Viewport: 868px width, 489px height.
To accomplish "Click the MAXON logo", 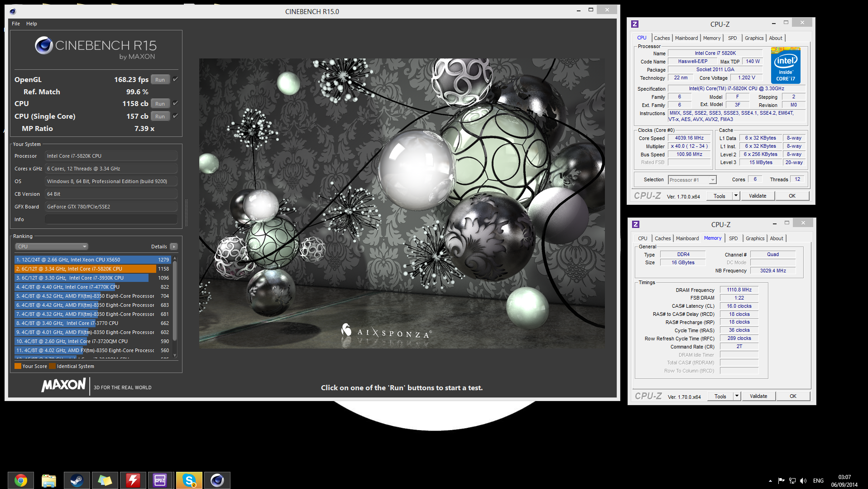I will point(63,386).
